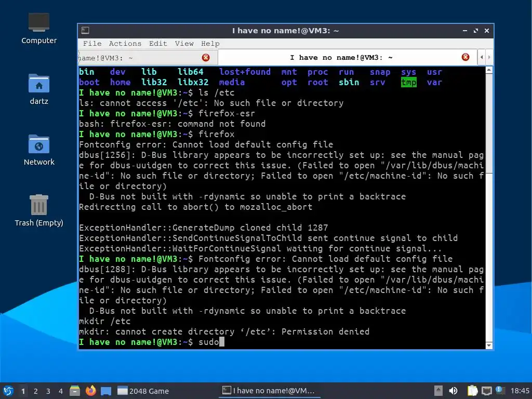
Task: Open the volume control
Action: point(453,391)
